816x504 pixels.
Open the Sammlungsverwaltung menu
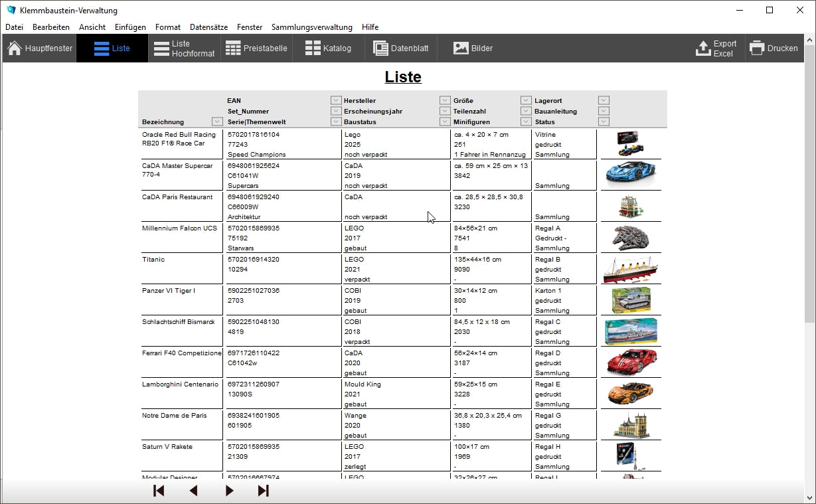point(311,27)
